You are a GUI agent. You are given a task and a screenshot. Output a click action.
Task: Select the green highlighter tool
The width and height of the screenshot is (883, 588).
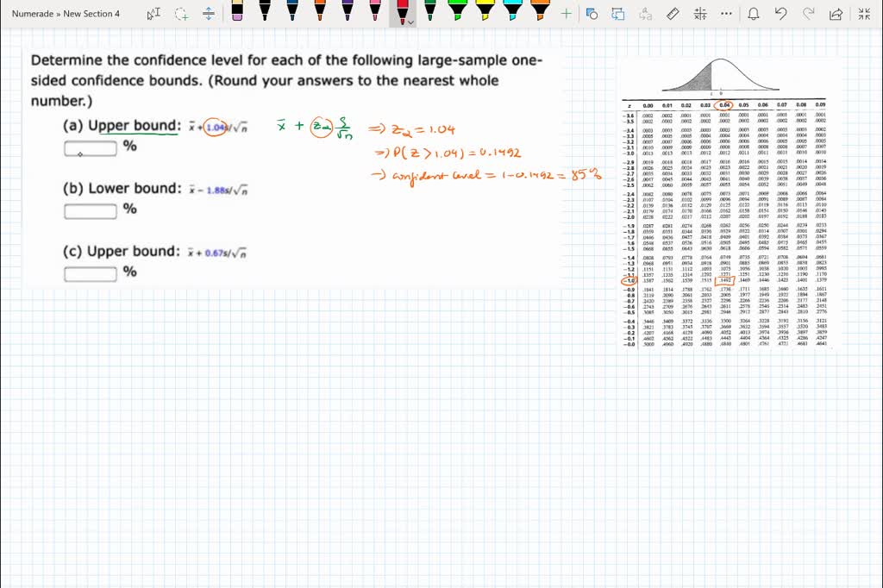tap(456, 12)
